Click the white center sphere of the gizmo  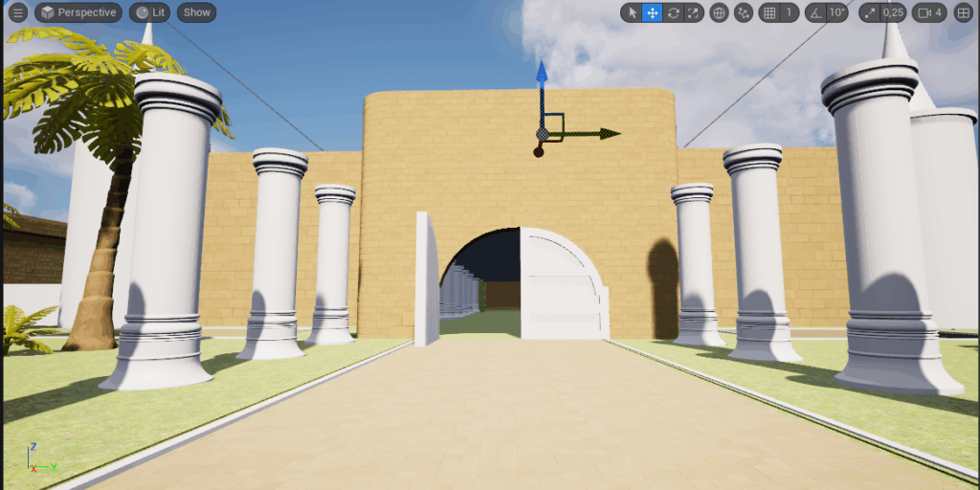543,133
